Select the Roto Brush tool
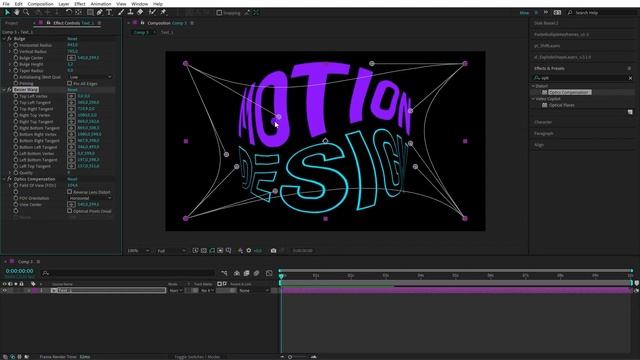The height and width of the screenshot is (360, 640). [152, 12]
